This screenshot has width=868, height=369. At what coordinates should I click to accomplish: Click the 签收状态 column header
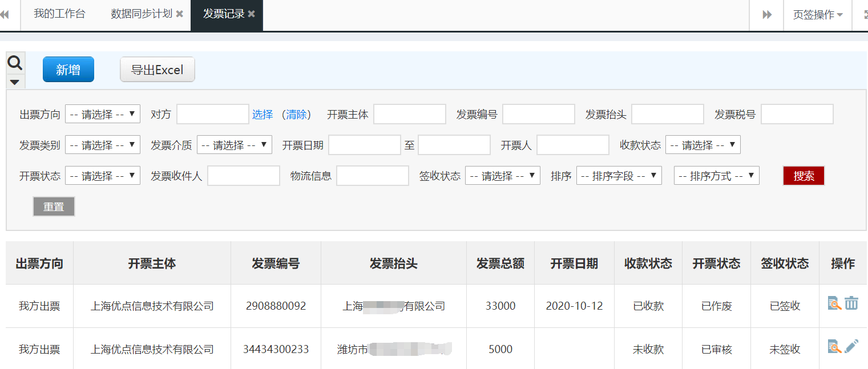tap(785, 263)
